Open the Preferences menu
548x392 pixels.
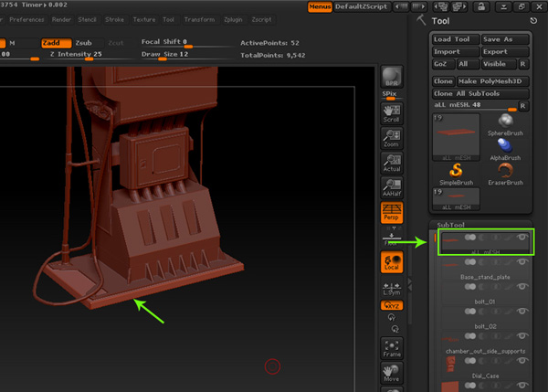coord(26,19)
